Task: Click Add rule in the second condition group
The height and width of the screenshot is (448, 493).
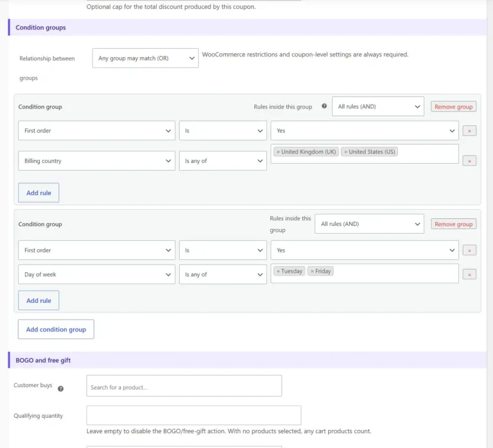Action: coord(39,300)
